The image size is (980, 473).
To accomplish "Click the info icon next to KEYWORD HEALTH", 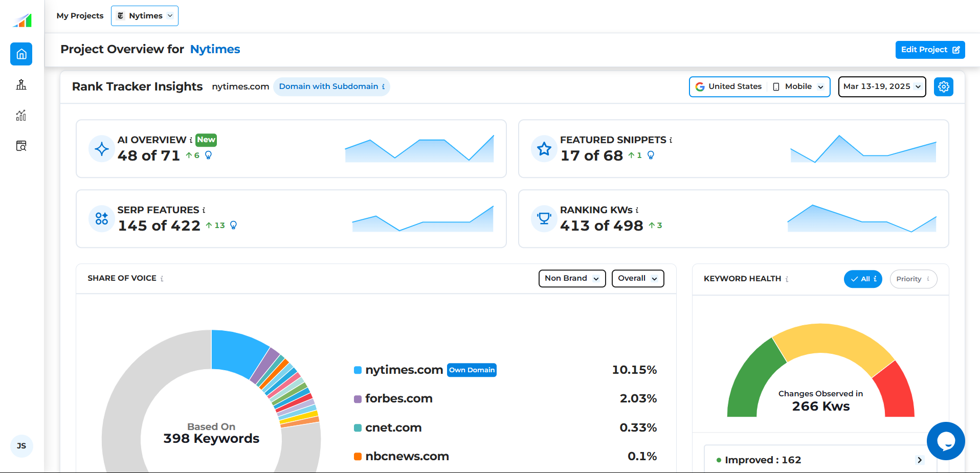I will 787,279.
